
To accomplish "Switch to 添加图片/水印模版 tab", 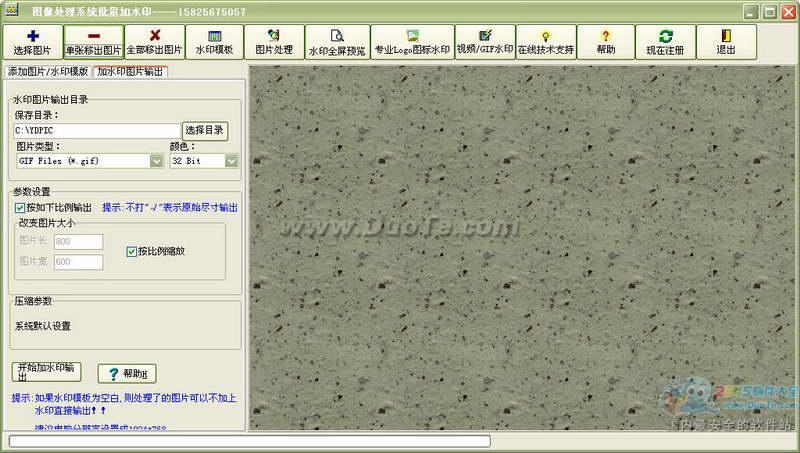I will (47, 72).
